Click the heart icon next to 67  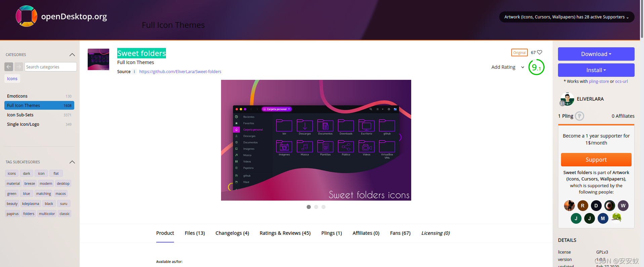point(540,52)
